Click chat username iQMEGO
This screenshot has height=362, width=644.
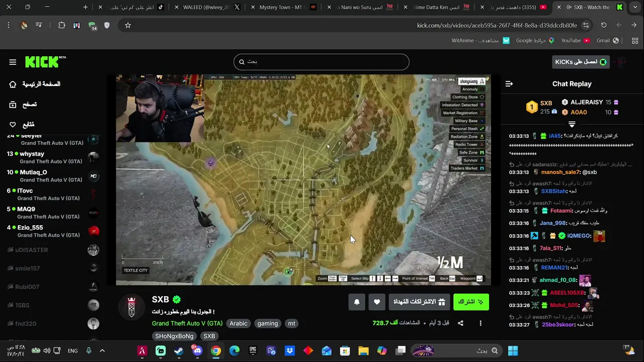coord(579,236)
